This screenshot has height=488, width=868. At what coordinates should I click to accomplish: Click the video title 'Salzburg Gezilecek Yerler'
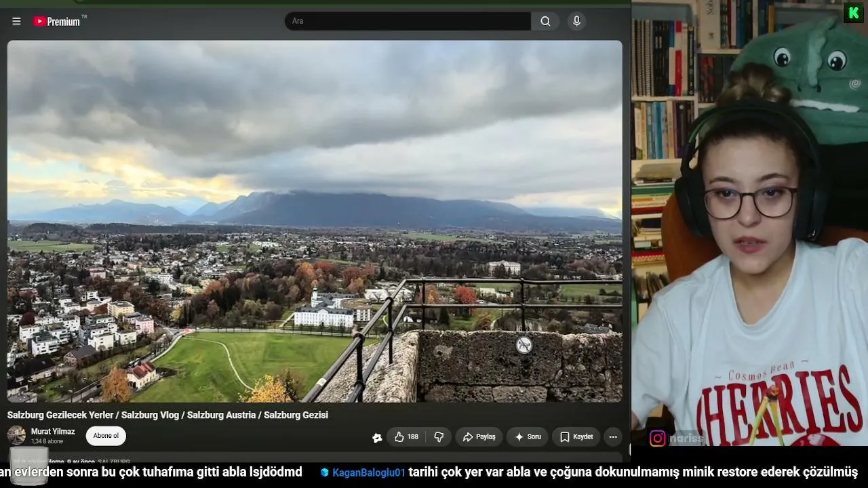[167, 415]
